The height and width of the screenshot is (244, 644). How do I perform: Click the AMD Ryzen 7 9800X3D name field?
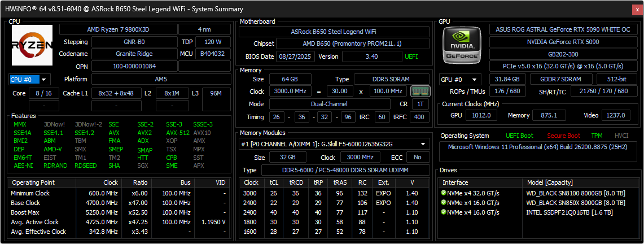tap(119, 29)
